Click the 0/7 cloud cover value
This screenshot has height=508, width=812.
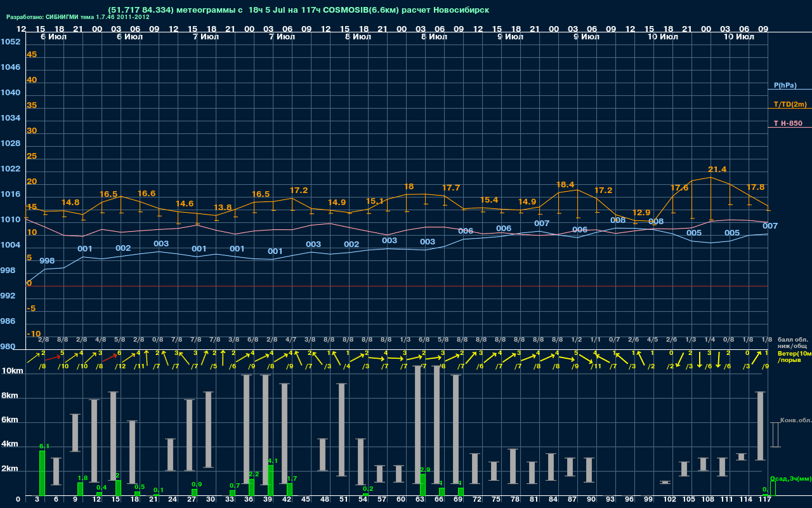tap(614, 340)
